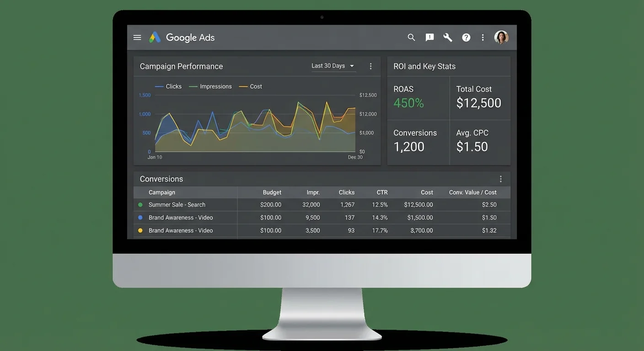This screenshot has height=351, width=644.
Task: Click the $2.50 conv. value cell
Action: point(489,205)
